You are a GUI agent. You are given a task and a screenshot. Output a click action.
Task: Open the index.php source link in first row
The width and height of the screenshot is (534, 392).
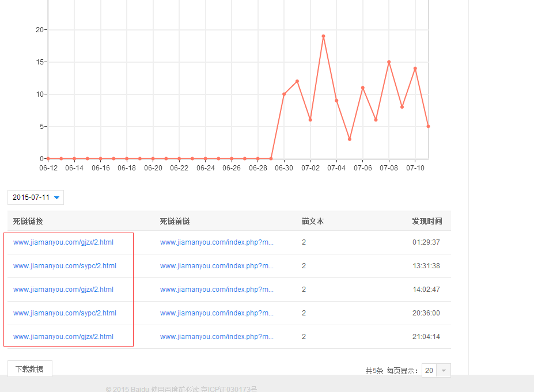pos(217,242)
